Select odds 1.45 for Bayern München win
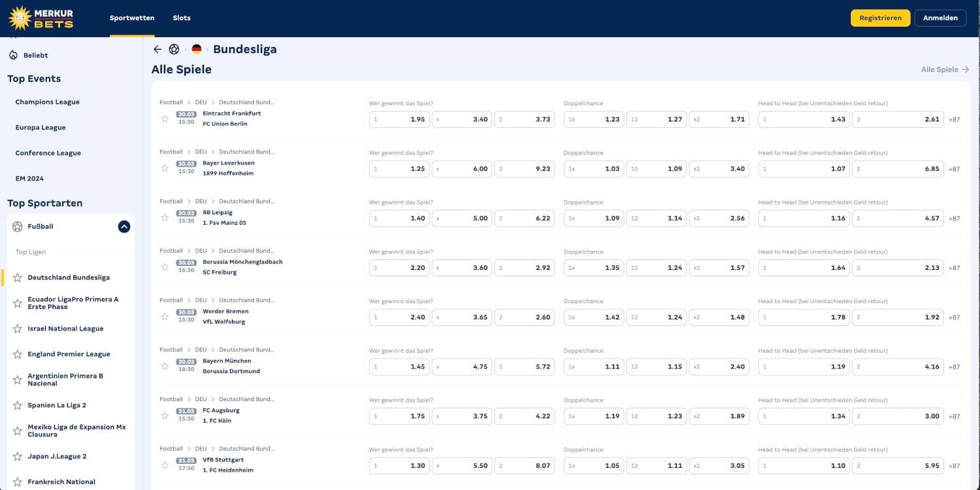The height and width of the screenshot is (490, 980). (399, 366)
